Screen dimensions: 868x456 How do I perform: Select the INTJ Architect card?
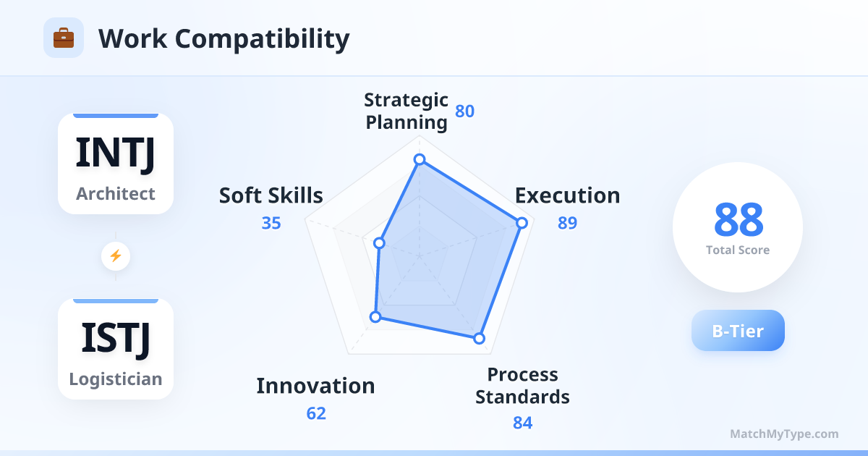pyautogui.click(x=116, y=164)
